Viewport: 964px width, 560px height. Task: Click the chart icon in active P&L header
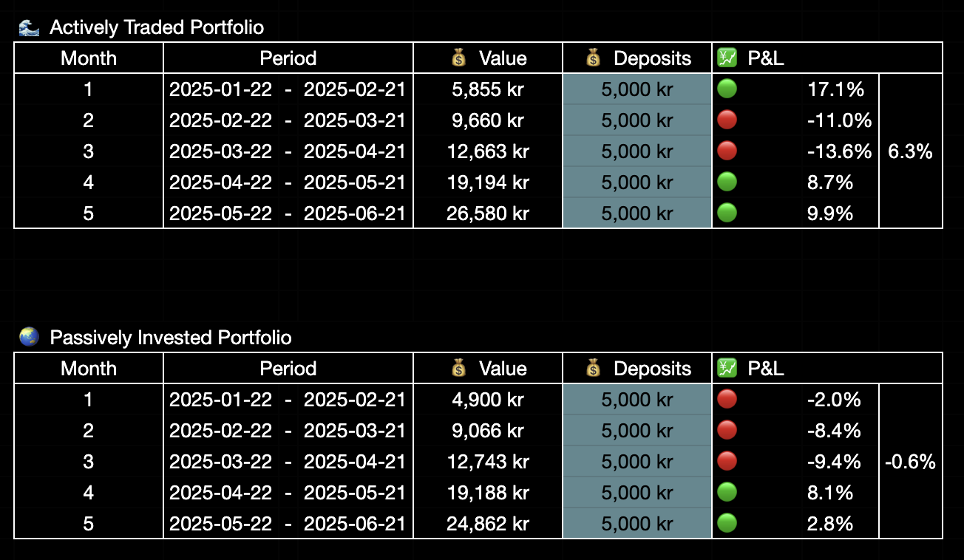(x=727, y=58)
